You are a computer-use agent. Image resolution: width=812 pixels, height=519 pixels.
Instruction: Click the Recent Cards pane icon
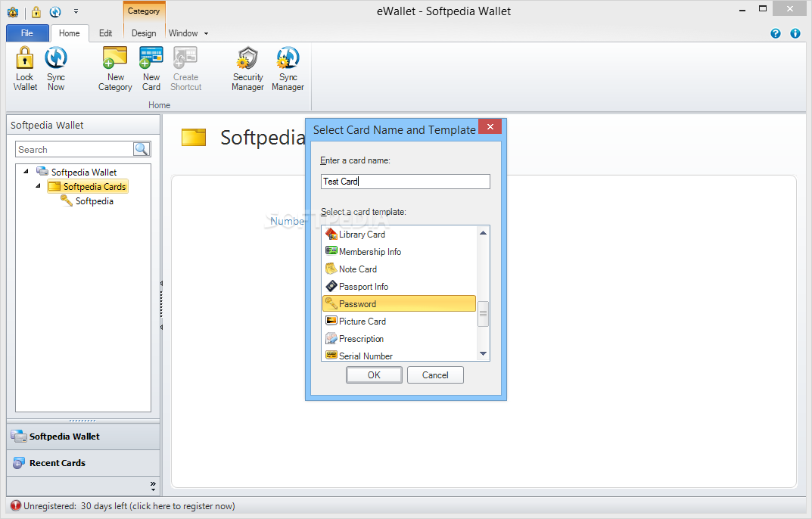19,462
